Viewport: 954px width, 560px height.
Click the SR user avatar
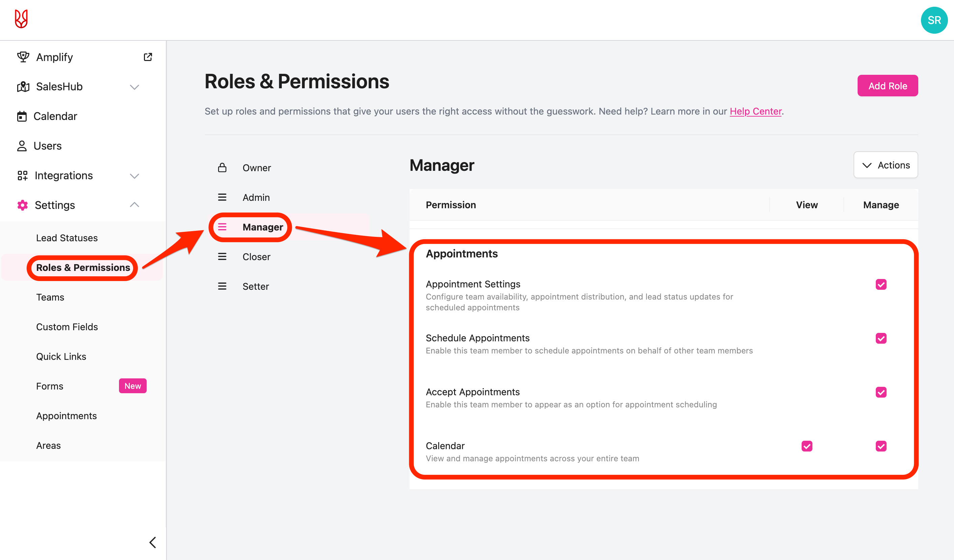click(934, 20)
